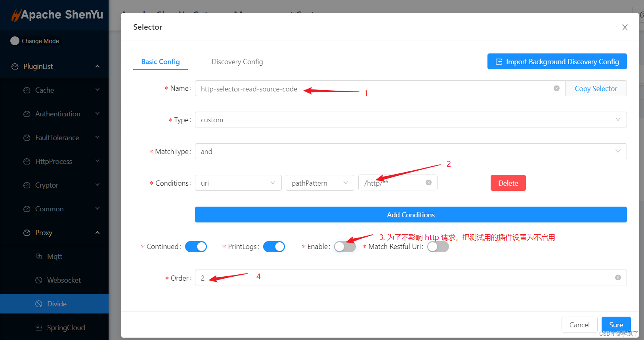Click the FaultTolerance menu icon

coord(27,138)
